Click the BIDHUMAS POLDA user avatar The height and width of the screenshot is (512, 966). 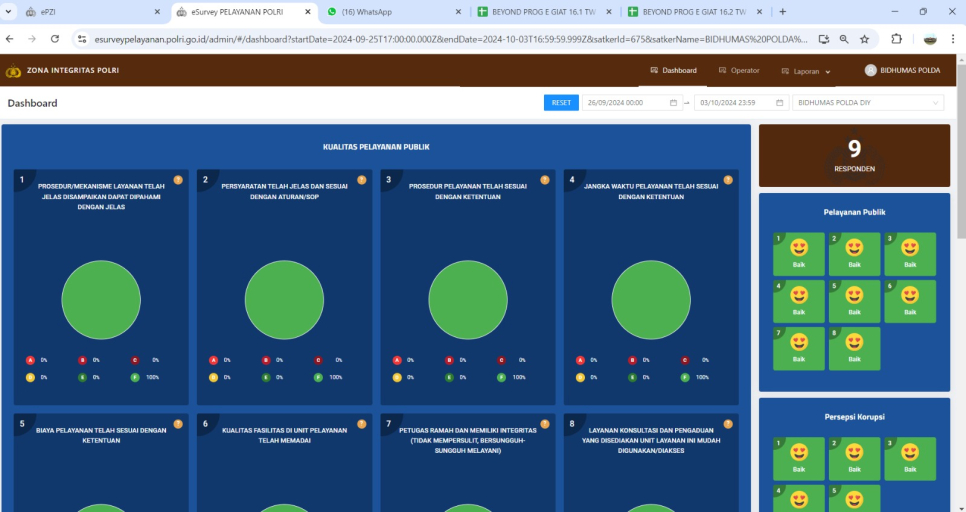871,70
